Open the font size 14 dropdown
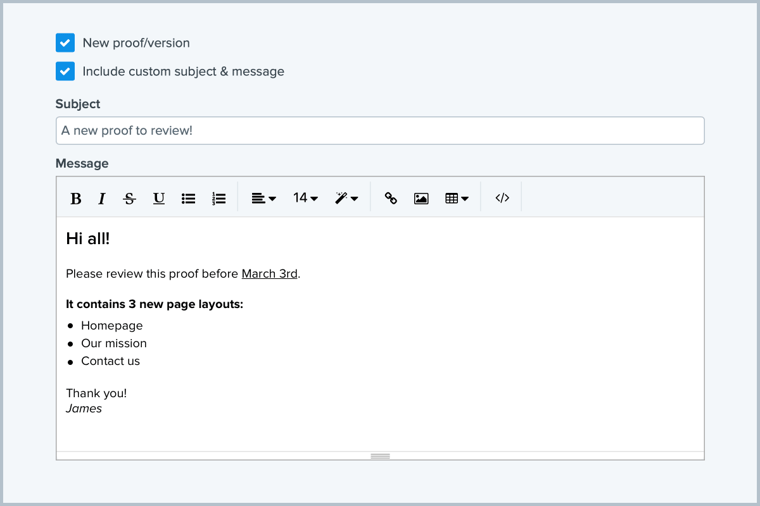Image resolution: width=760 pixels, height=506 pixels. click(305, 198)
